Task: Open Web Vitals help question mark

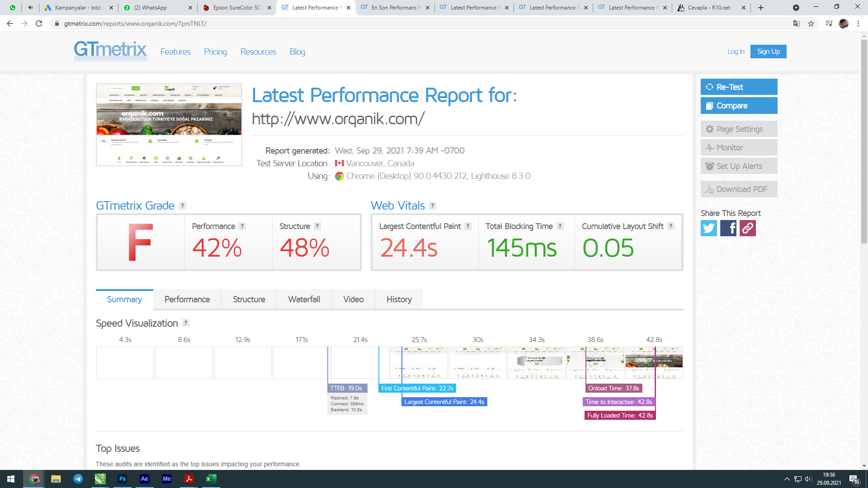Action: [433, 206]
